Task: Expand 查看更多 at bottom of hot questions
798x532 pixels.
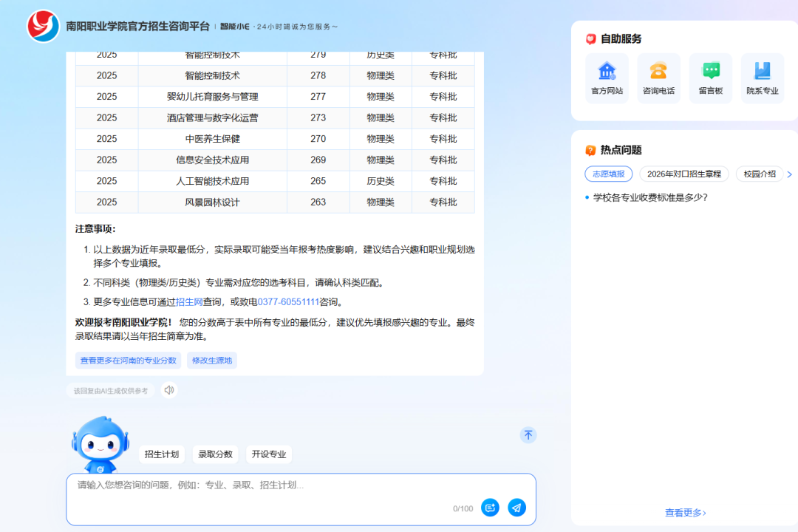Action: click(685, 512)
